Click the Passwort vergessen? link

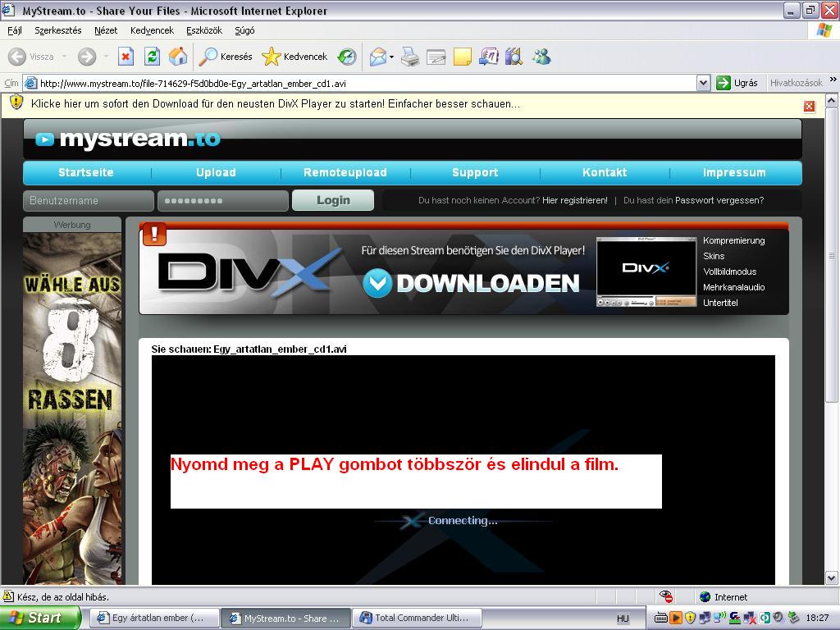719,200
